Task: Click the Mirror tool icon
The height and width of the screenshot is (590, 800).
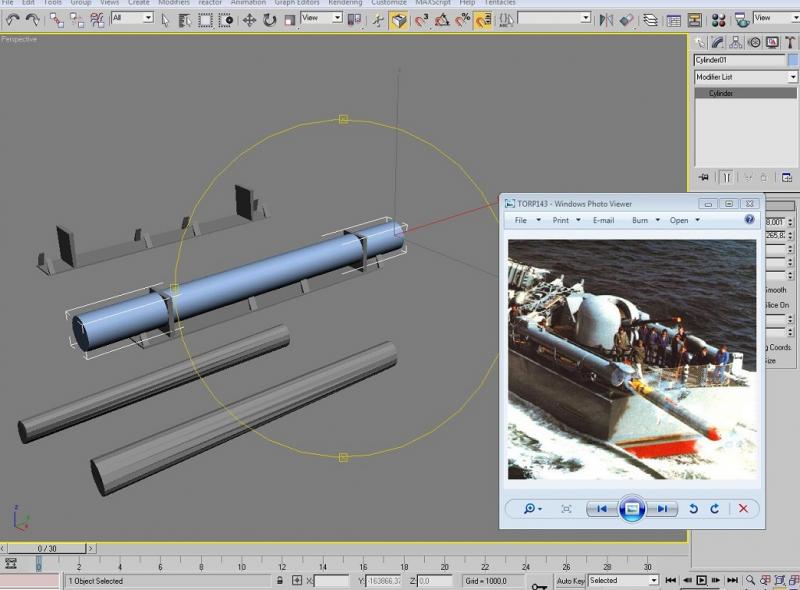Action: point(606,20)
